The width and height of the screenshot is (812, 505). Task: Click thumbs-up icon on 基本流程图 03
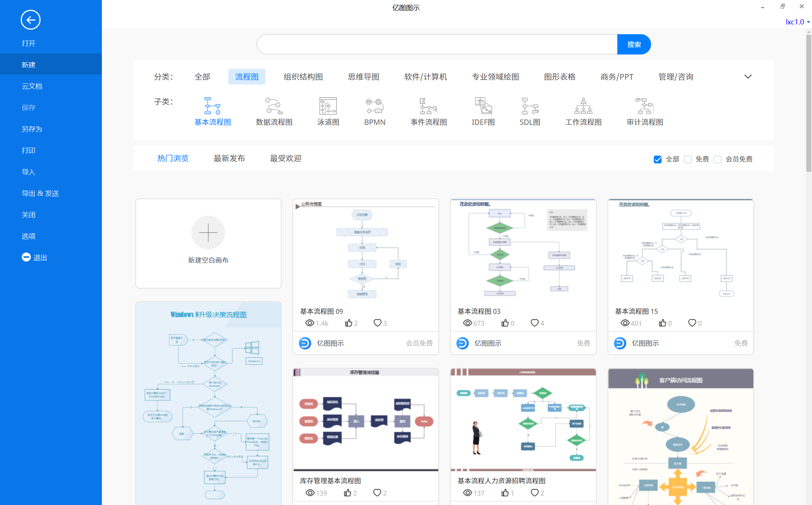[x=505, y=323]
